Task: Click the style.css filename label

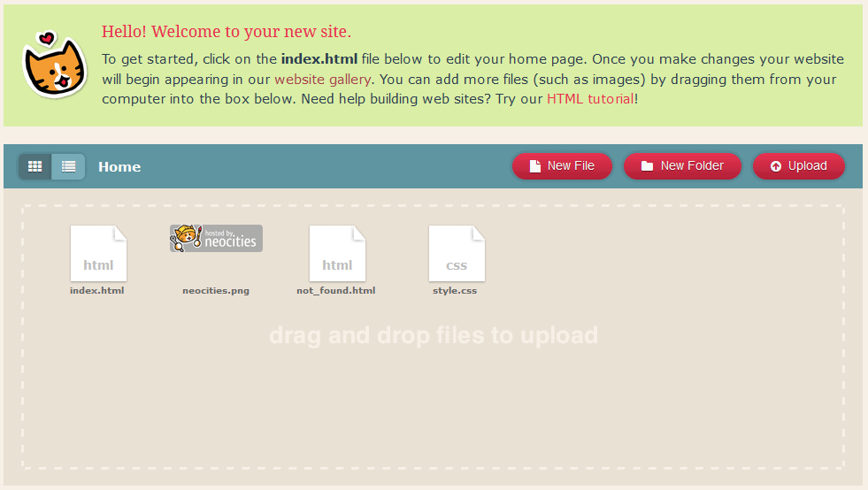Action: coord(455,290)
